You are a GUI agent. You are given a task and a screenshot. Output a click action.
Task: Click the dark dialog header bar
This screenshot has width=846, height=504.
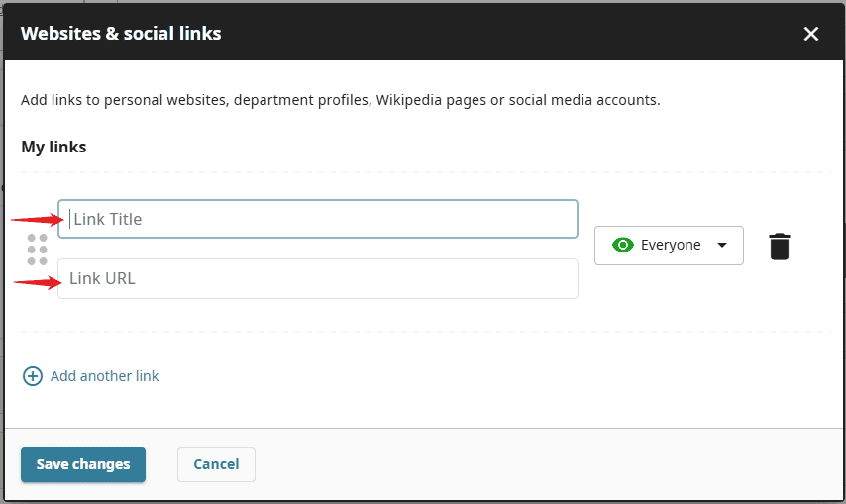pos(495,34)
